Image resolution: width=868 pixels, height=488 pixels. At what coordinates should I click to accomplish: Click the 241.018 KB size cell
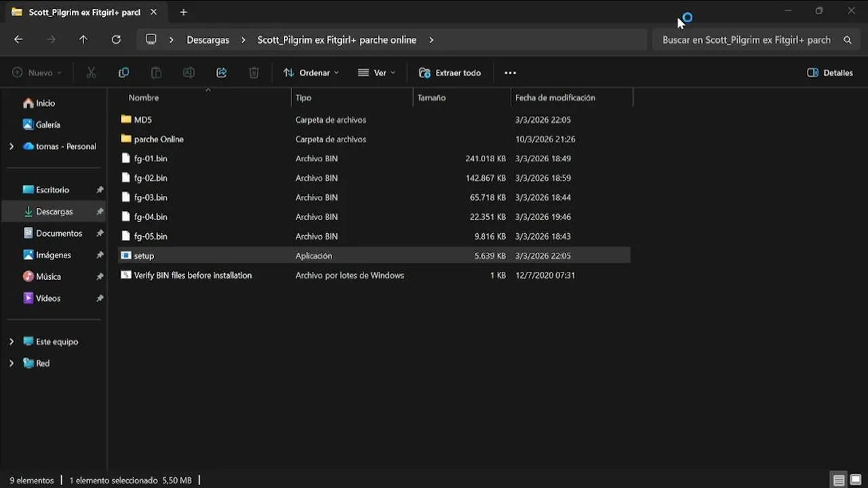point(486,159)
